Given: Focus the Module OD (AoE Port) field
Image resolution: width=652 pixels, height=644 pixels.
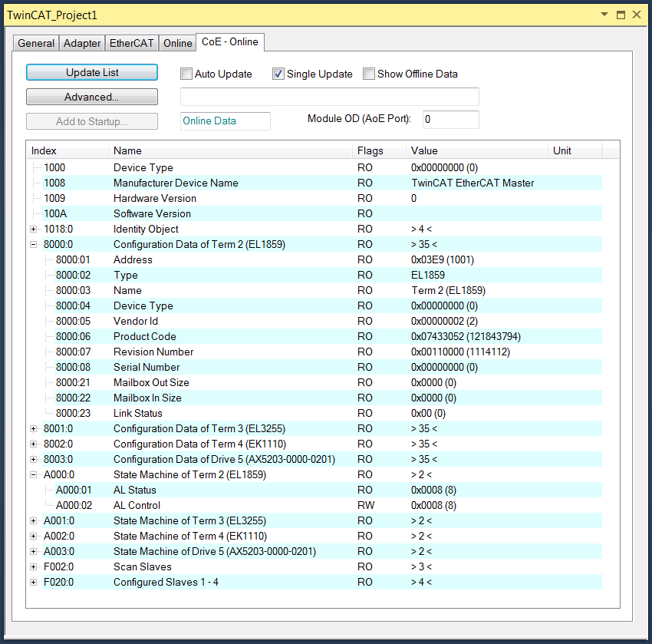Looking at the screenshot, I should coord(451,120).
